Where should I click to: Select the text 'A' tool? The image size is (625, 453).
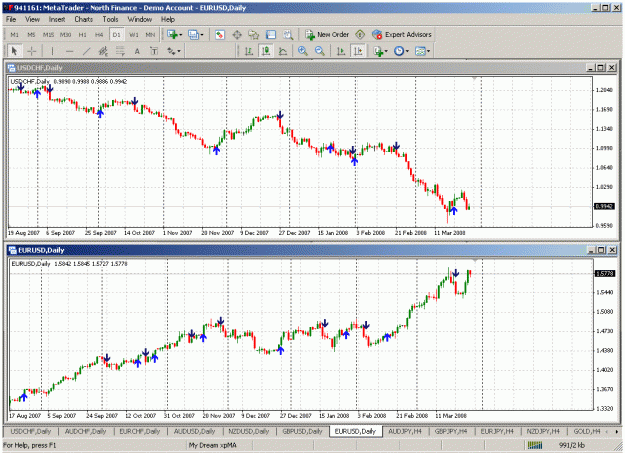click(137, 51)
